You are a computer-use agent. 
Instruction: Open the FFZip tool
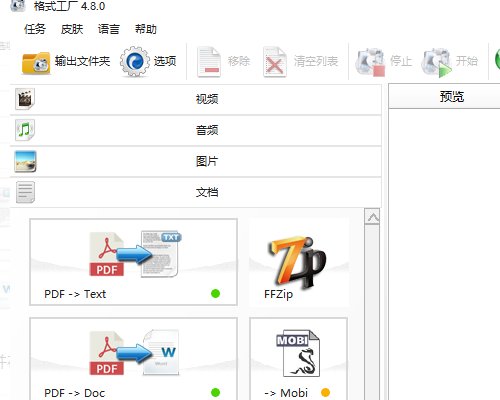pos(299,263)
